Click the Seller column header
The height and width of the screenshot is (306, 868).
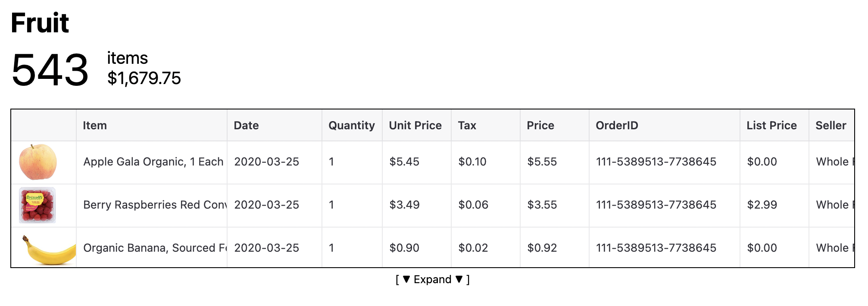pyautogui.click(x=832, y=125)
